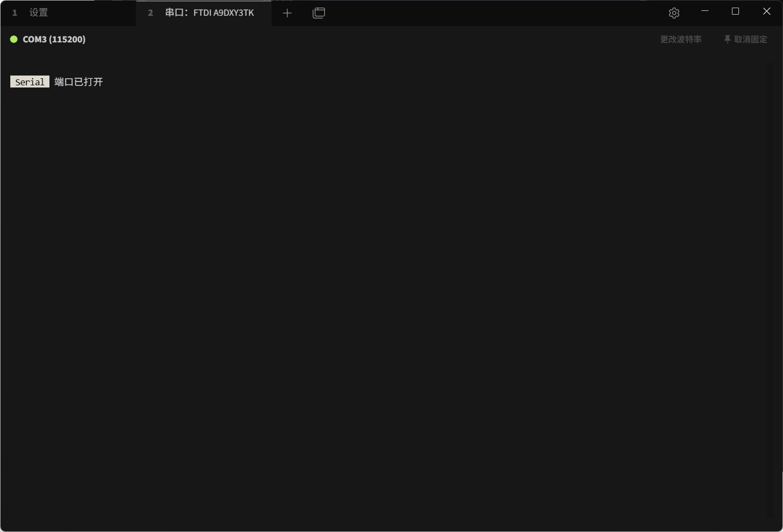This screenshot has height=532, width=783.
Task: Open the profiles and connections window icon
Action: tap(319, 13)
